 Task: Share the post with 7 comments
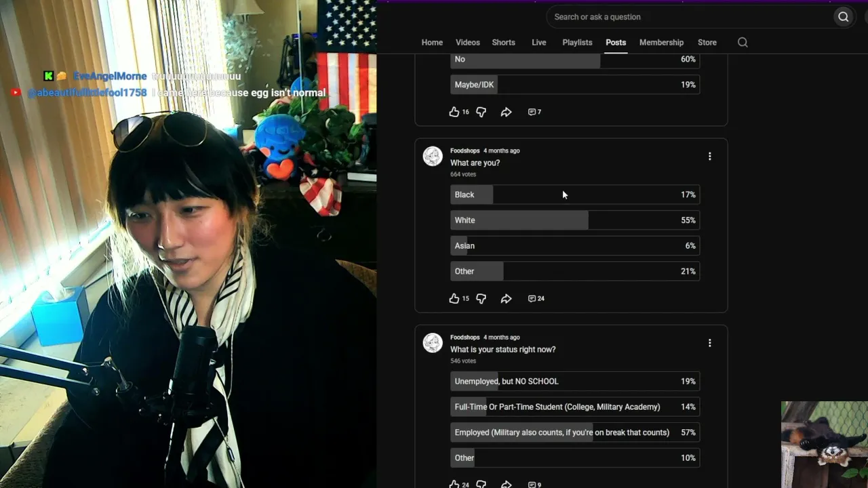[x=506, y=112]
